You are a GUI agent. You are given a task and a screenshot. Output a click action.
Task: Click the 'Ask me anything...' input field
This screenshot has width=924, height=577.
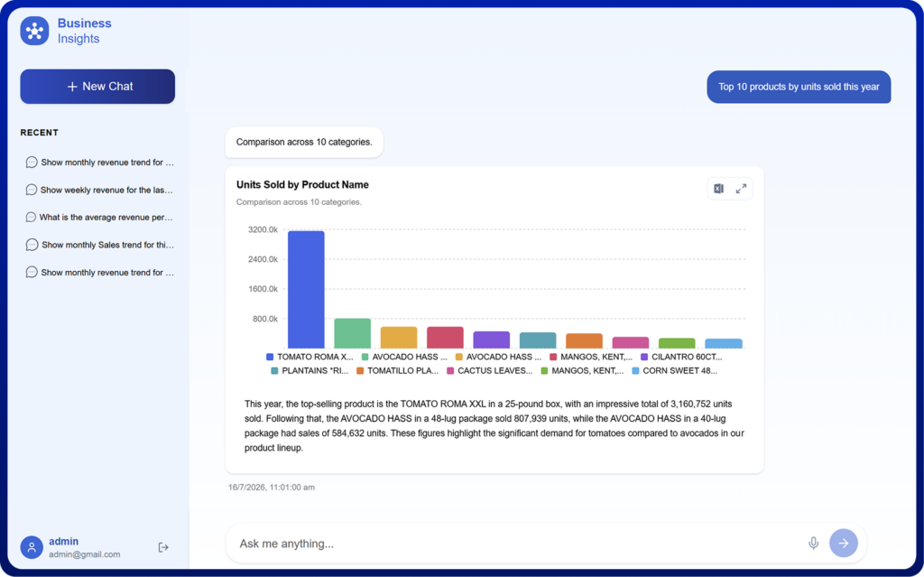[519, 544]
